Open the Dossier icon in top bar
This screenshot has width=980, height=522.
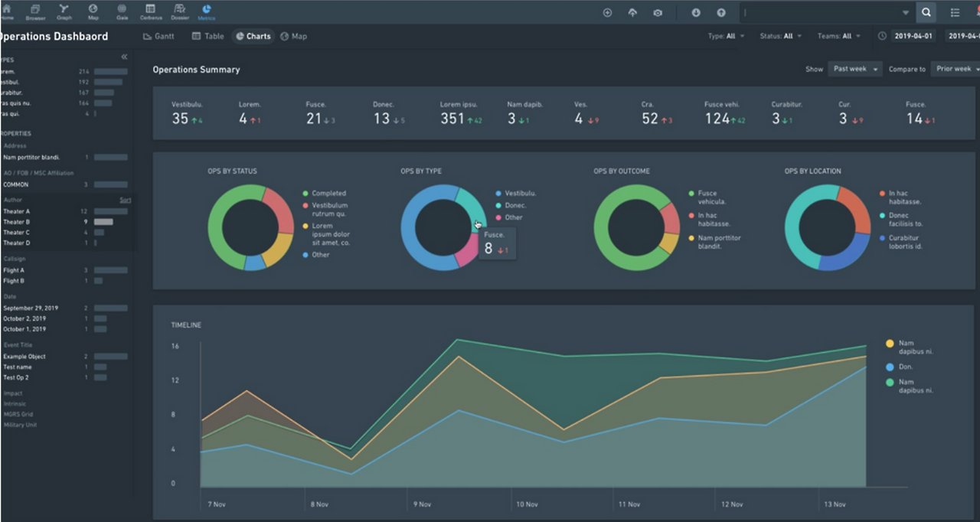(179, 11)
